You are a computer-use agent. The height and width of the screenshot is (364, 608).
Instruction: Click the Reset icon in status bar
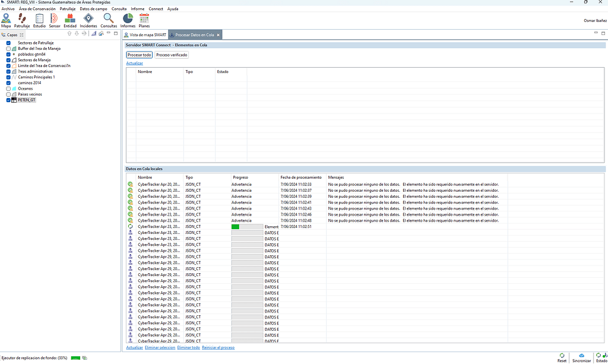coord(562,356)
